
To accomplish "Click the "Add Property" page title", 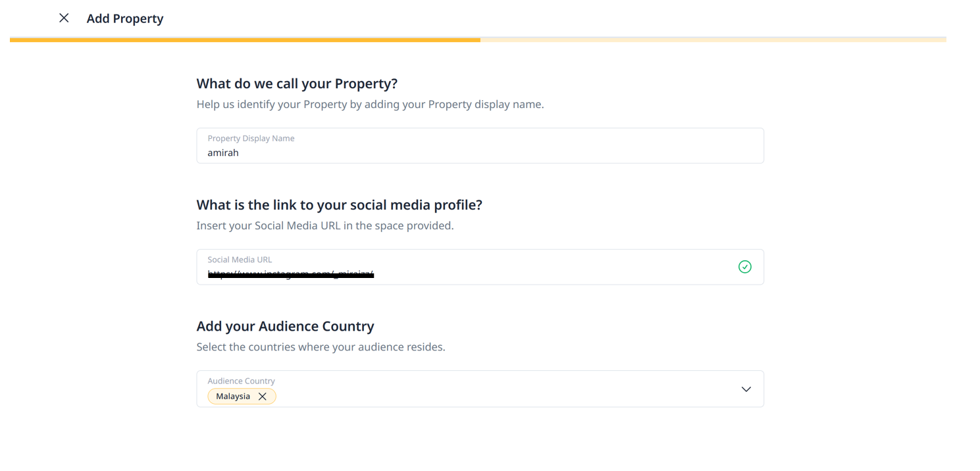I will click(x=125, y=18).
